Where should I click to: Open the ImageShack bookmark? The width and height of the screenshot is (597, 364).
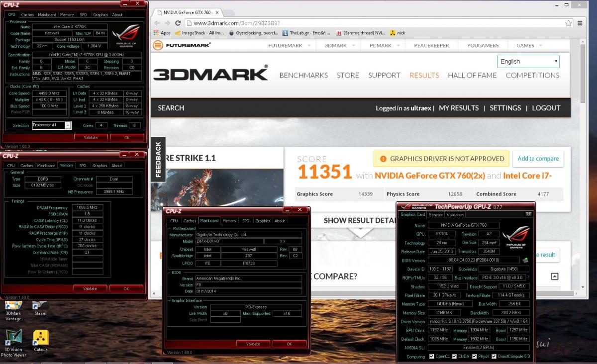point(200,33)
